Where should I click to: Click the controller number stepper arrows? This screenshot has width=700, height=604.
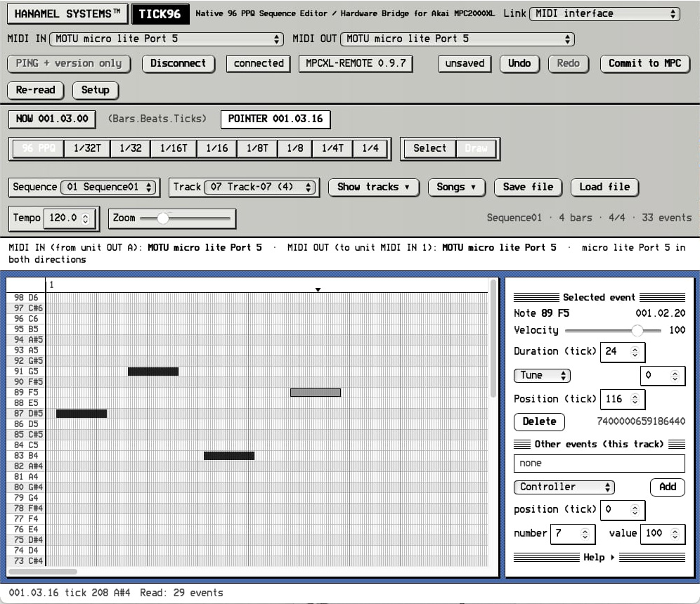[x=585, y=534]
